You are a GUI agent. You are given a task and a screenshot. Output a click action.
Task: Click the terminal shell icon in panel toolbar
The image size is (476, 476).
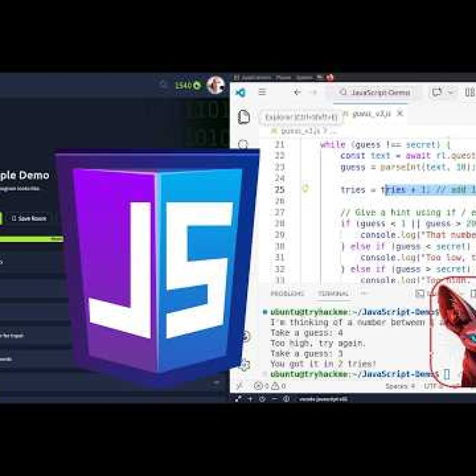click(x=420, y=293)
